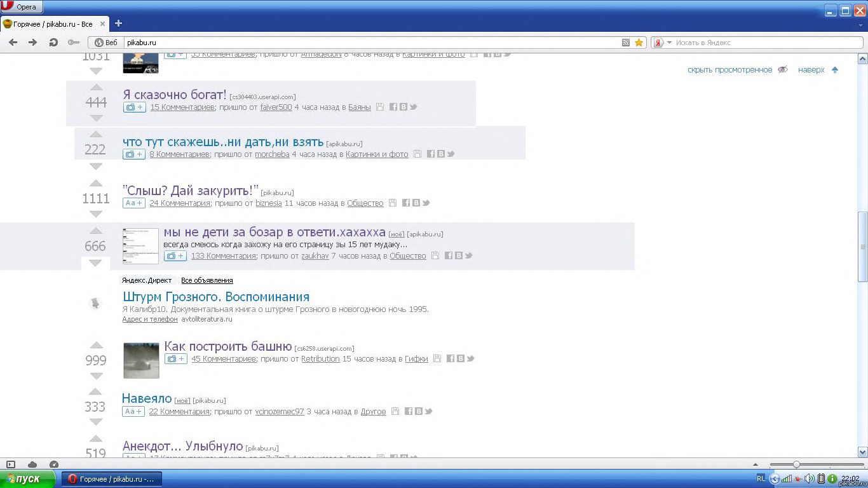This screenshot has width=868, height=488.
Task: Click the password wand key icon
Action: pos(74,43)
